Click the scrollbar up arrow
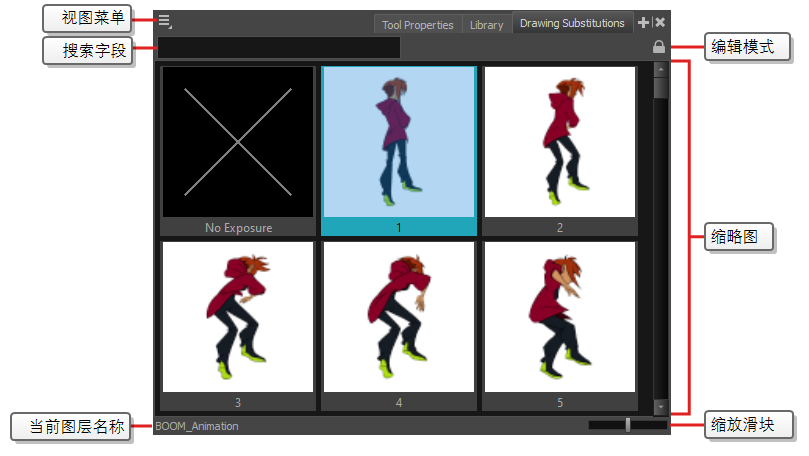This screenshot has width=809, height=456. pyautogui.click(x=660, y=70)
